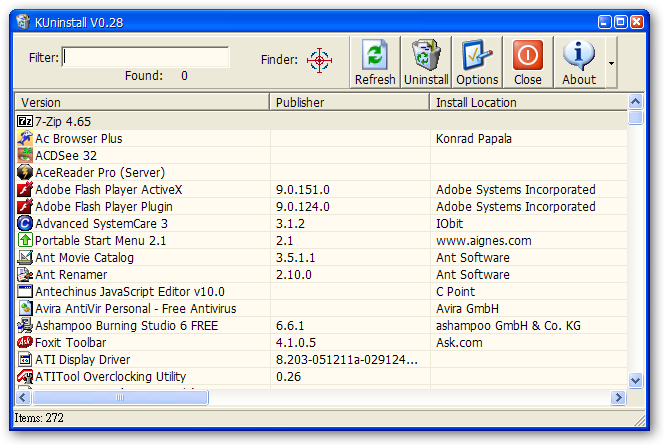
Task: Select the AceReader Pro (Server) entry
Action: 100,172
